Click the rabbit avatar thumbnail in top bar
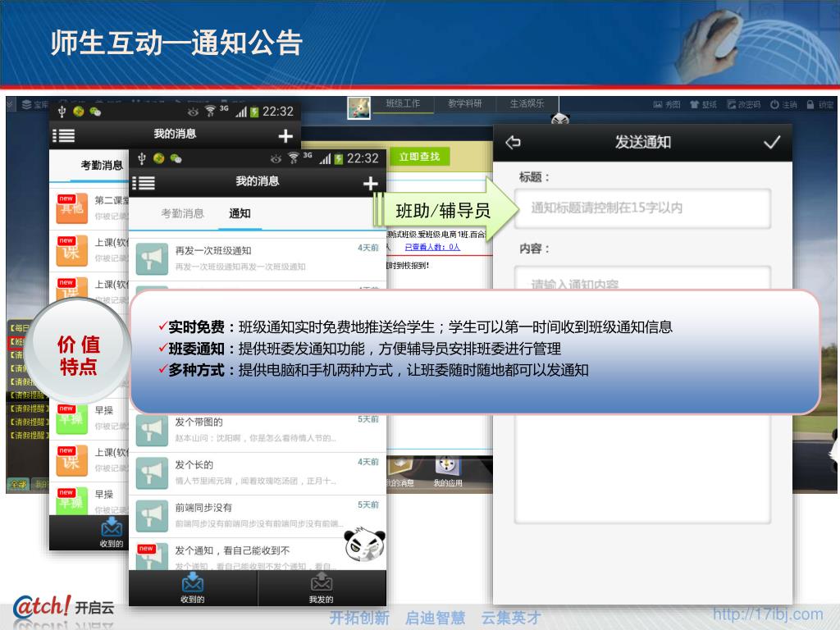Viewport: 840px width, 630px height. point(358,107)
